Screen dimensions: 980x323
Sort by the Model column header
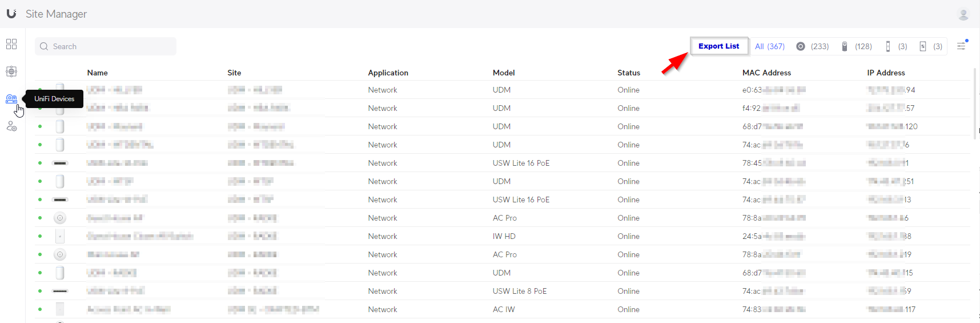pos(503,73)
